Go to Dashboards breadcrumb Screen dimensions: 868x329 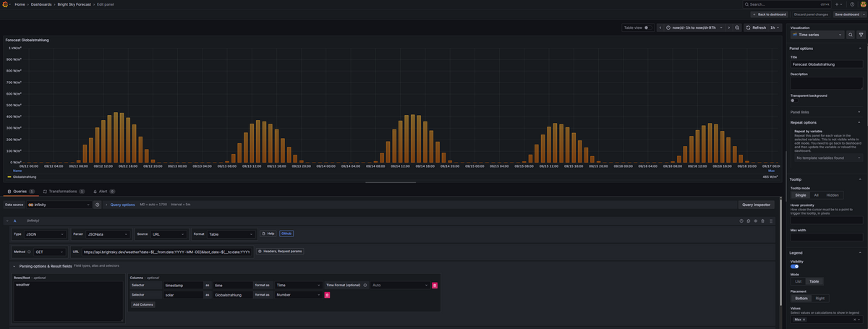41,4
